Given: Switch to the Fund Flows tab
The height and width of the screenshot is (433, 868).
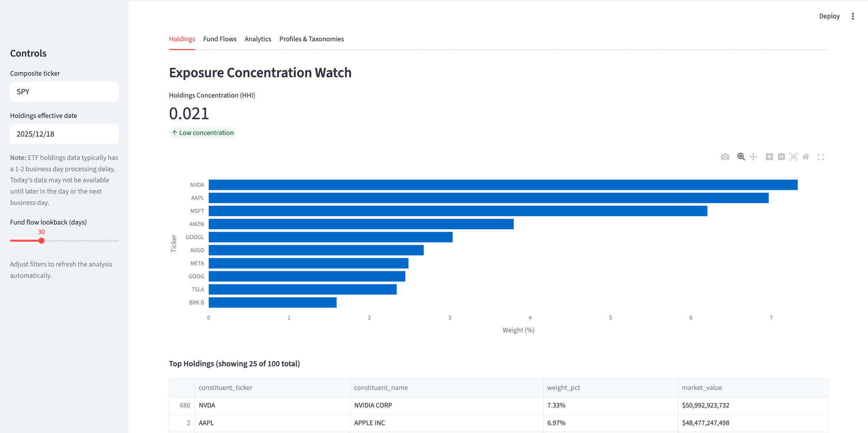Looking at the screenshot, I should tap(220, 39).
